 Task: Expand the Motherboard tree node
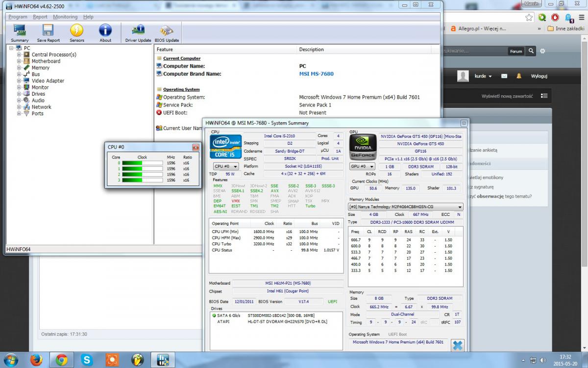coord(19,61)
